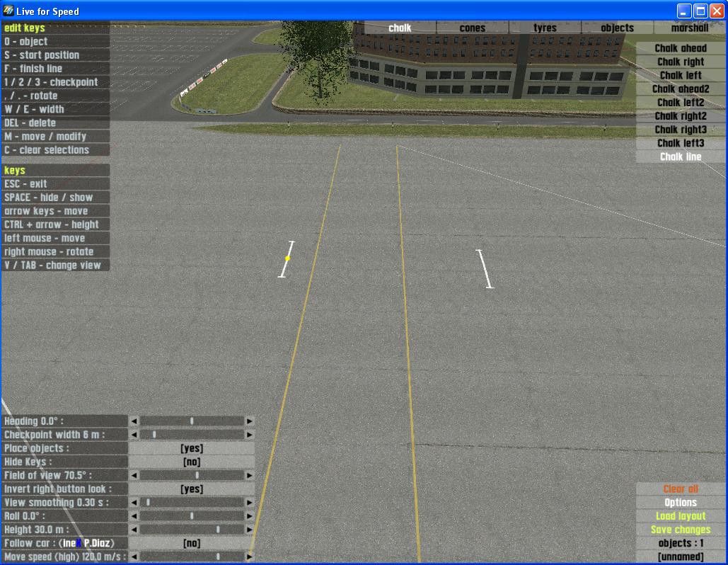Toggle Place objects [yes] setting
Image resolution: width=728 pixels, height=565 pixels.
coord(191,448)
